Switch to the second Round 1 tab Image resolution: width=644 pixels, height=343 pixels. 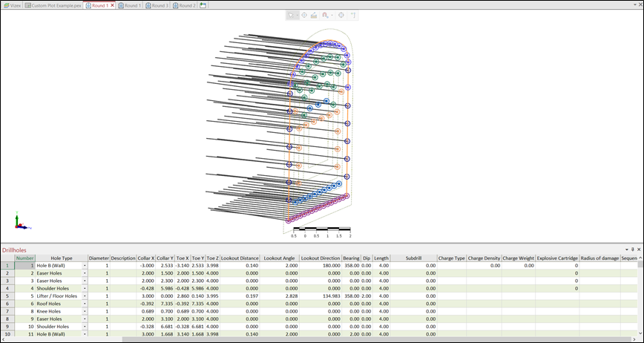click(130, 6)
